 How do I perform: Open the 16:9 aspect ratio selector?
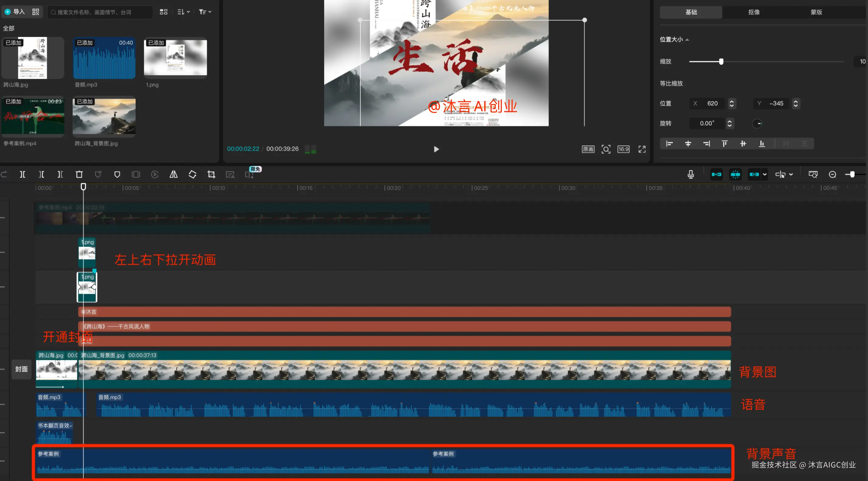coord(623,149)
